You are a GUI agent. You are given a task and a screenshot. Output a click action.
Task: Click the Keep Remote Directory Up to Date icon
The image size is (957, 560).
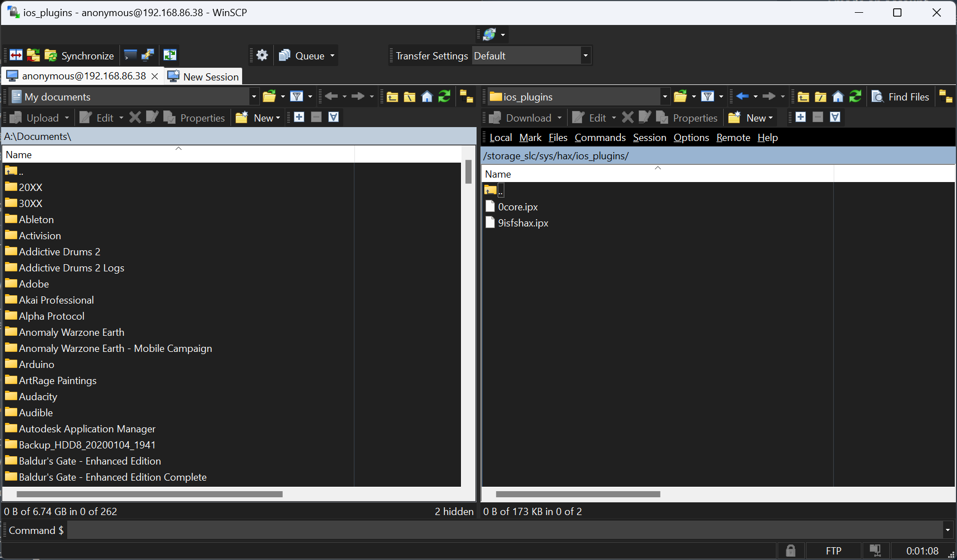[33, 55]
